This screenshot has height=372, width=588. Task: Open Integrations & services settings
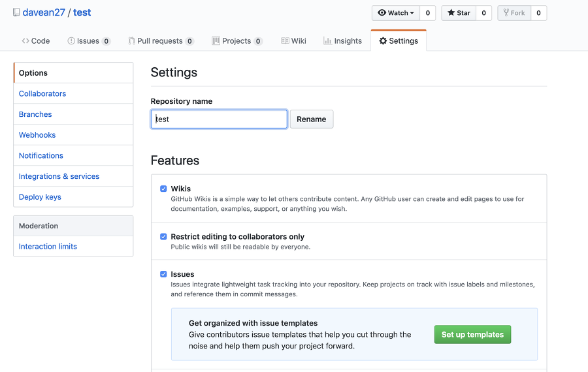coord(73,176)
